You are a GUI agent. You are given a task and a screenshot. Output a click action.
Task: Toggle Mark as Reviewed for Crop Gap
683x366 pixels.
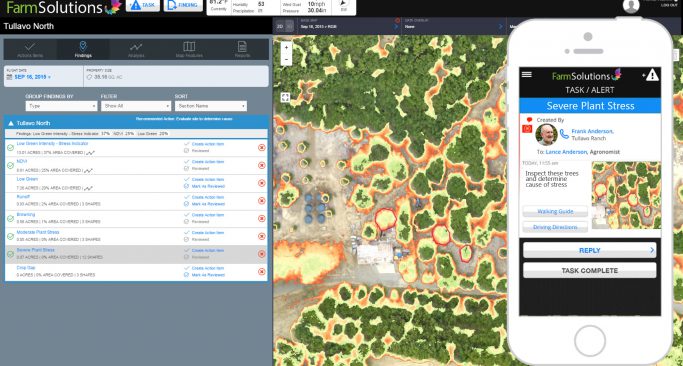click(204, 275)
